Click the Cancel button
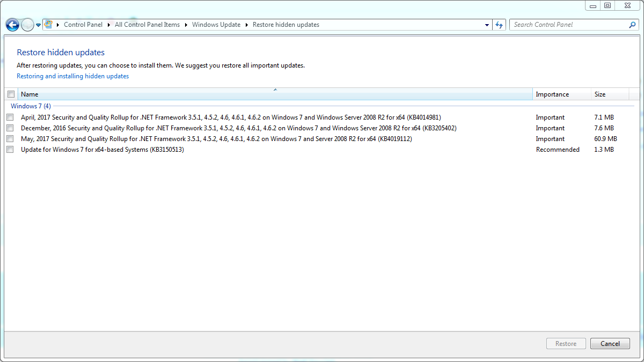The width and height of the screenshot is (644, 362). [x=610, y=344]
